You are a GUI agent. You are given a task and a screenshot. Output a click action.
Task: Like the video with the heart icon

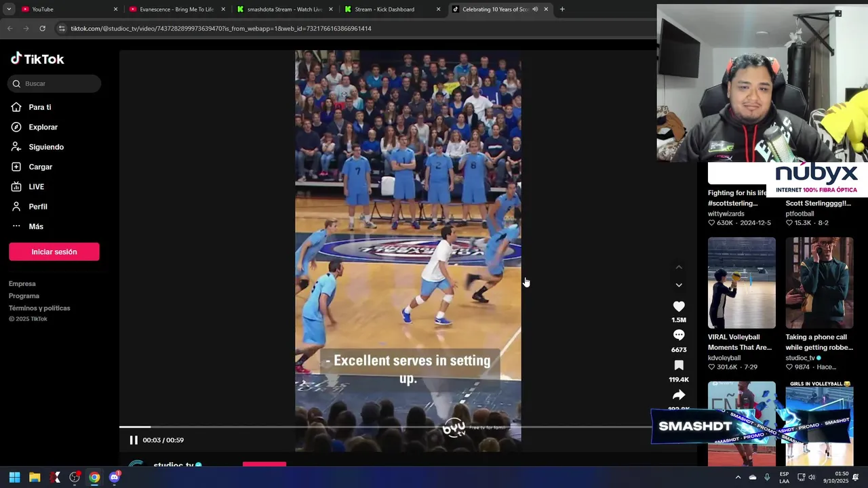[679, 306]
